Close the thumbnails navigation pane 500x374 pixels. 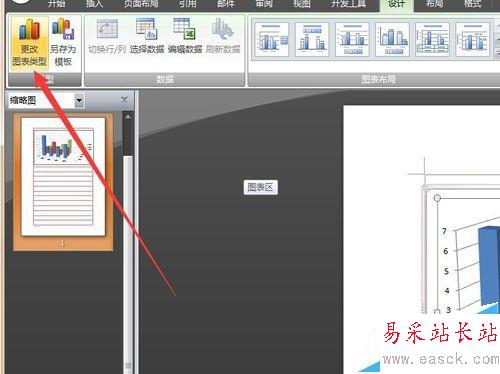click(x=124, y=100)
